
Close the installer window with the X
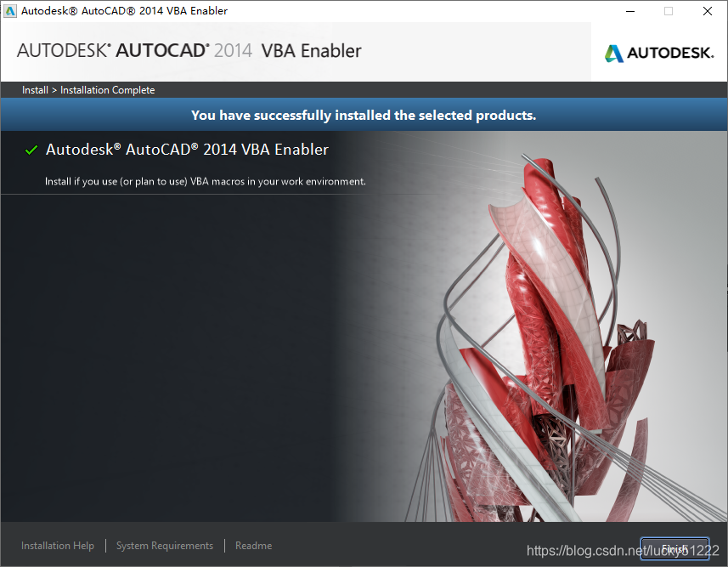(707, 11)
